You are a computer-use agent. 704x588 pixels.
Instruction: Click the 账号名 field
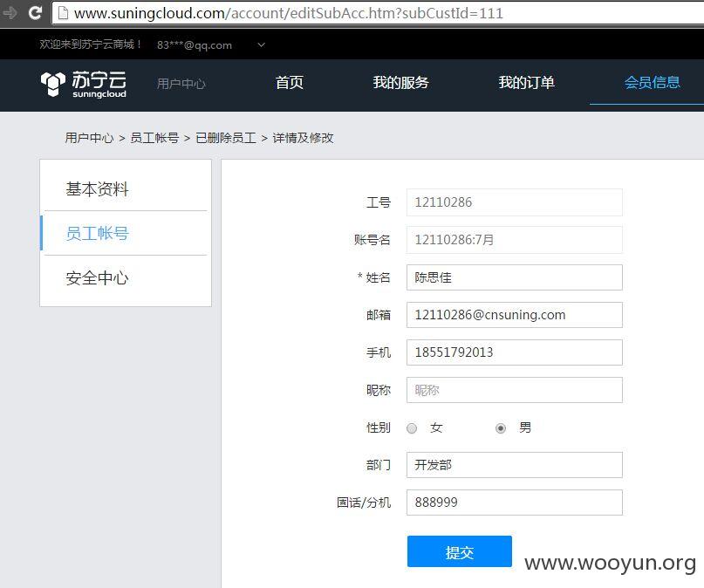coord(515,240)
